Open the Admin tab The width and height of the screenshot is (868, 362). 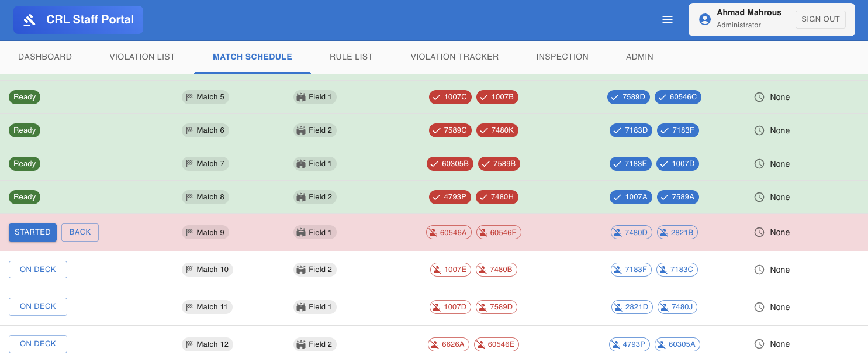point(639,57)
